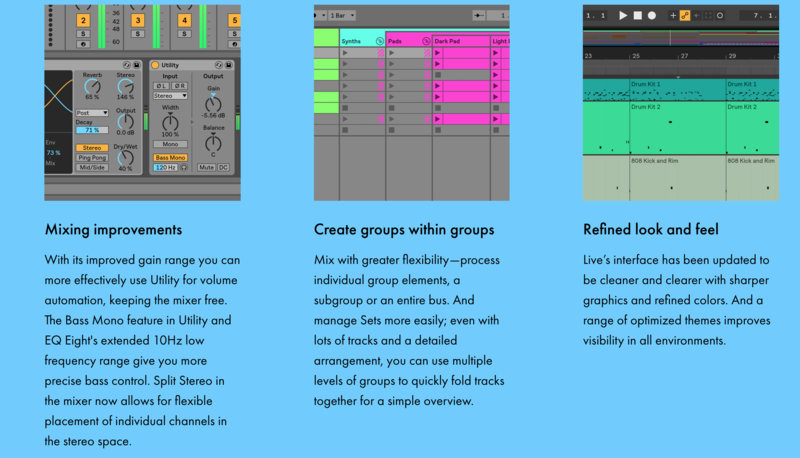Unfold the Synths group track icon
800x458 pixels.
coord(379,42)
